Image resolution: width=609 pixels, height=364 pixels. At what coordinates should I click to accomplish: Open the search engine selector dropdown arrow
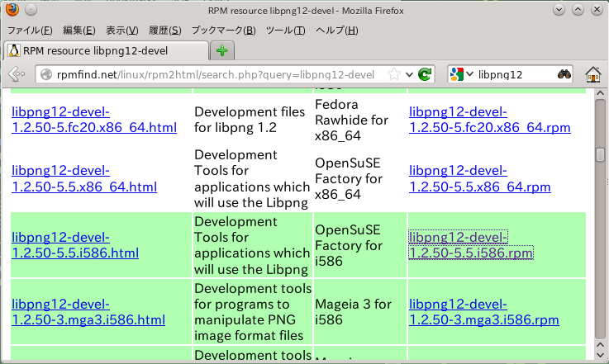tap(469, 73)
